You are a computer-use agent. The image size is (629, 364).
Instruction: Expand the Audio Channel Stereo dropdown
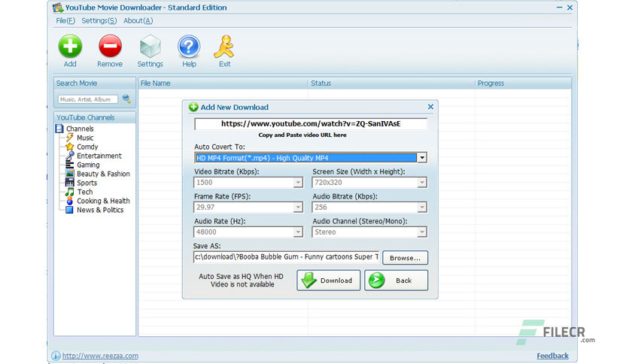tap(421, 232)
